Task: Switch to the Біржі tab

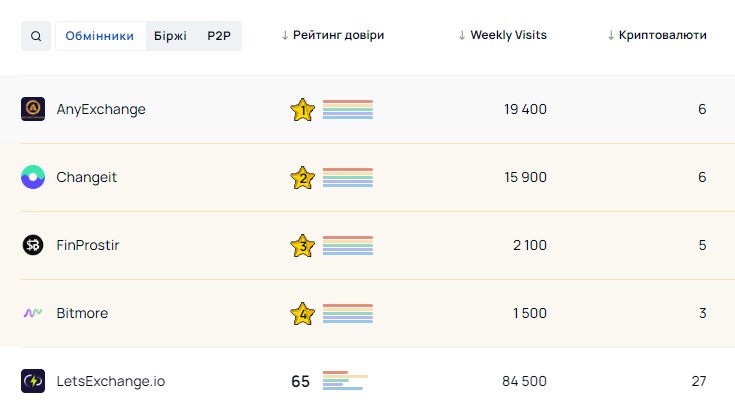Action: 170,36
